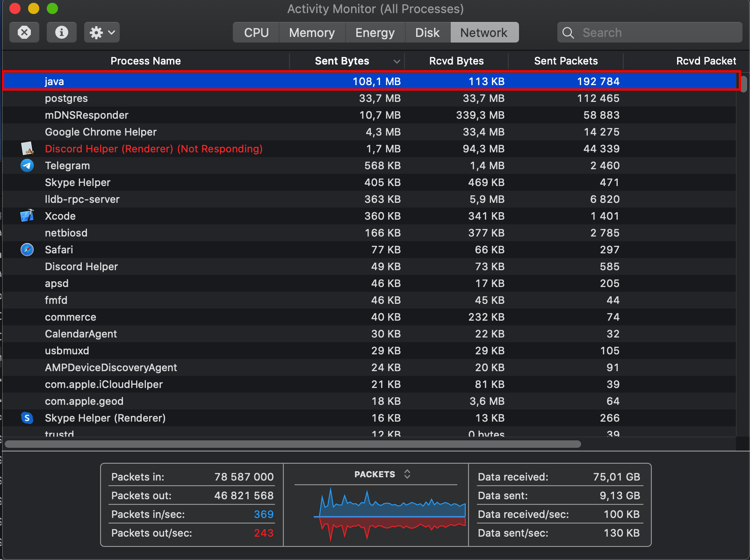750x560 pixels.
Task: Switch to the Energy tab
Action: 375,32
